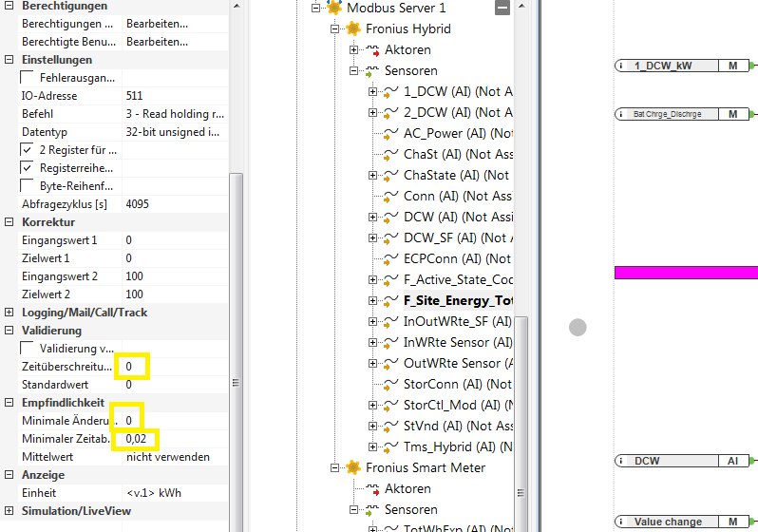Uncheck the Registerreihe checkbox
758x532 pixels.
(27, 168)
